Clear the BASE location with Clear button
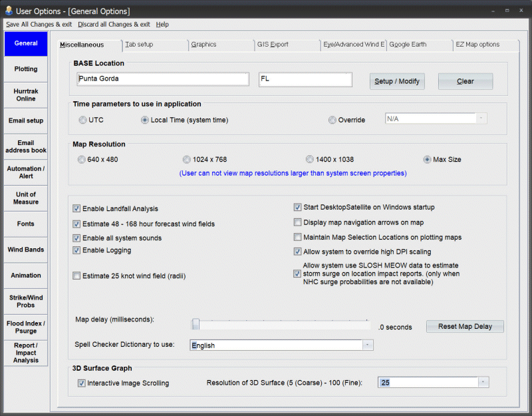The image size is (532, 416). click(x=465, y=81)
